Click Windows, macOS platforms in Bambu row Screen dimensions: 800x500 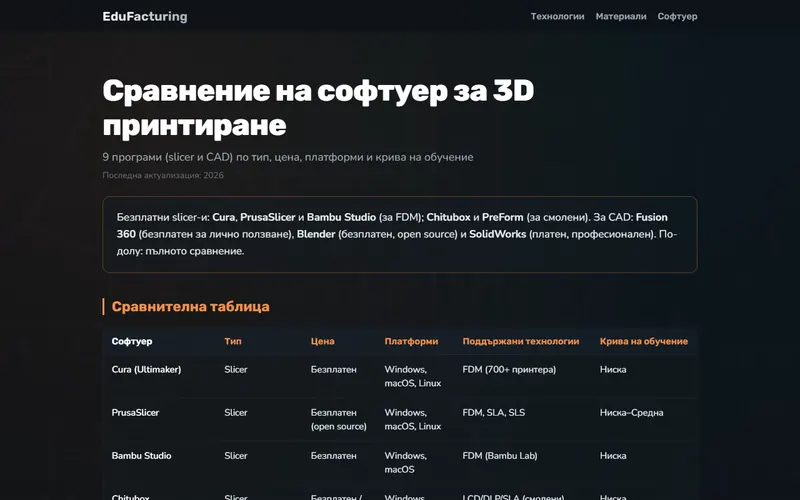pyautogui.click(x=406, y=462)
